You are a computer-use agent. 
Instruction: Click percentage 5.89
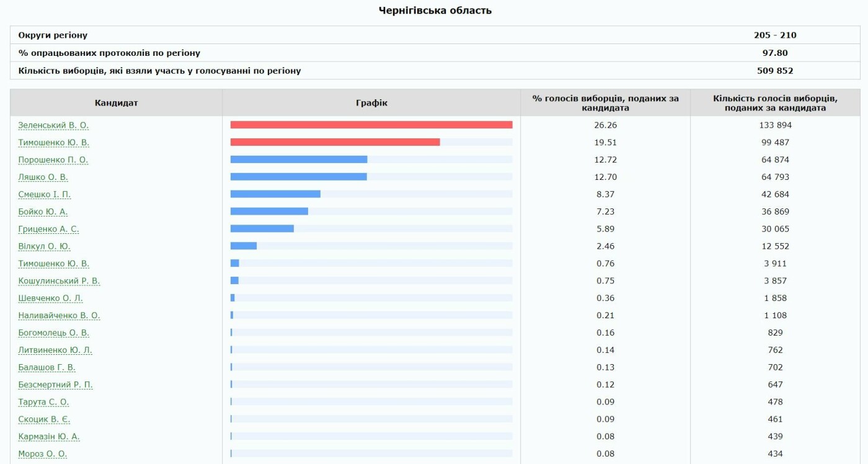[x=605, y=230]
